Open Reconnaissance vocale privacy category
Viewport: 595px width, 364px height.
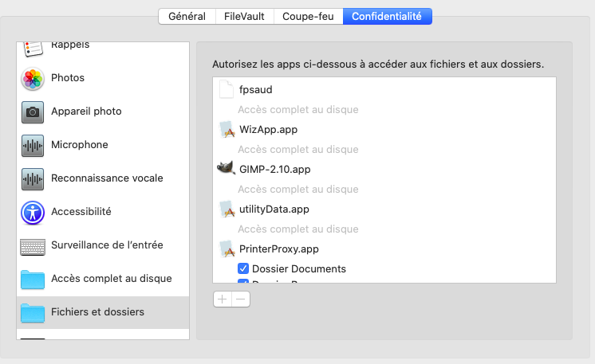coord(107,178)
